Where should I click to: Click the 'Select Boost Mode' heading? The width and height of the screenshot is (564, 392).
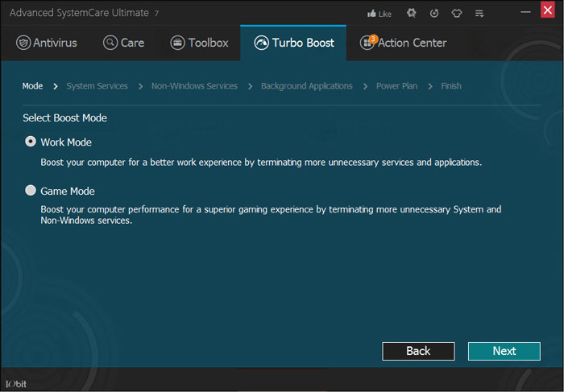coord(64,118)
